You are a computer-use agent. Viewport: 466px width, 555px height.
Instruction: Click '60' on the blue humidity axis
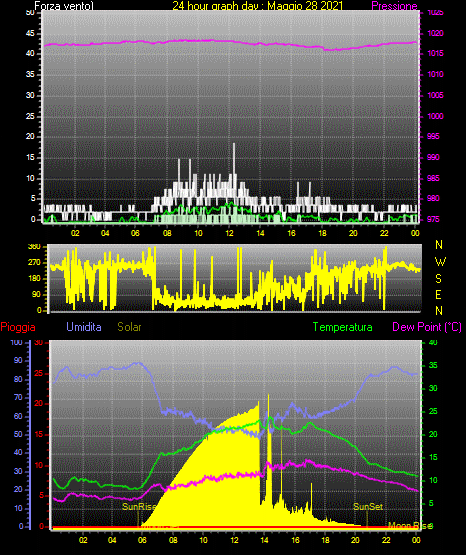(18, 416)
